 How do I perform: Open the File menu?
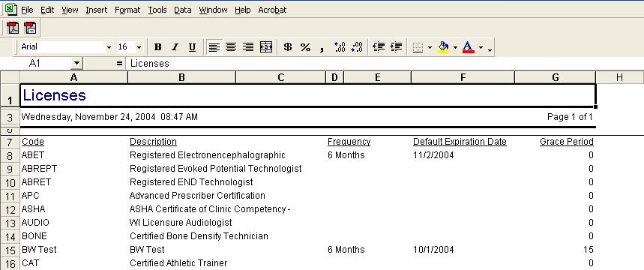(x=27, y=10)
